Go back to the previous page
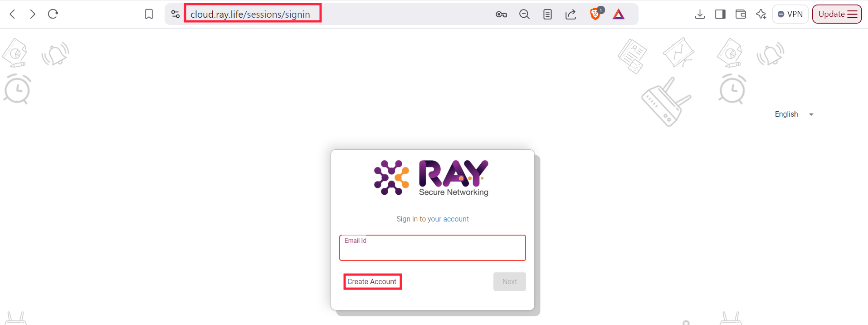Viewport: 868px width, 325px height. (13, 14)
